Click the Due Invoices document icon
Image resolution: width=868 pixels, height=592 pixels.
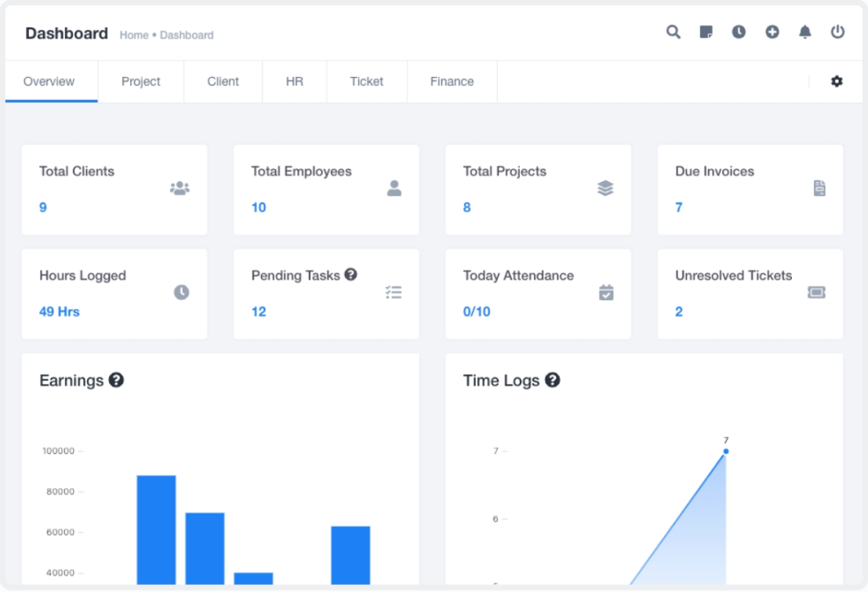click(819, 188)
